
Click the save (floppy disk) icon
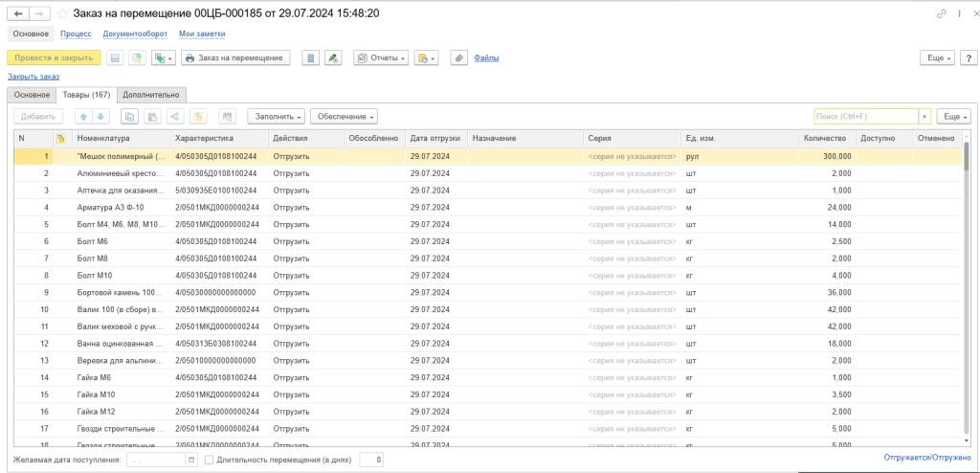click(x=116, y=57)
